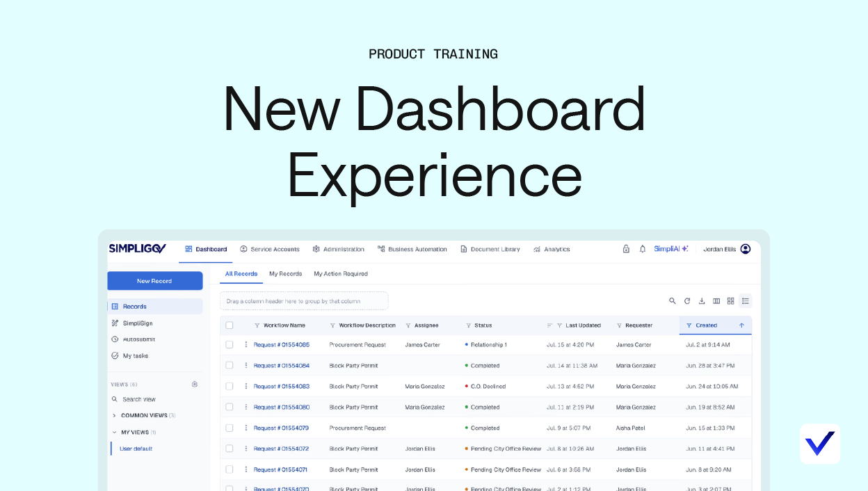Check row Request # 01554083
This screenshot has height=491, width=868.
tap(230, 387)
